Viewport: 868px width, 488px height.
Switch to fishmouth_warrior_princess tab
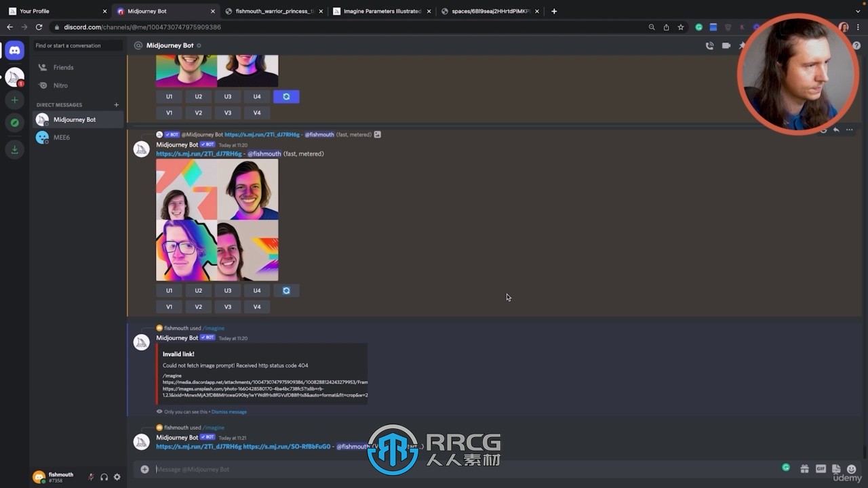(x=274, y=11)
